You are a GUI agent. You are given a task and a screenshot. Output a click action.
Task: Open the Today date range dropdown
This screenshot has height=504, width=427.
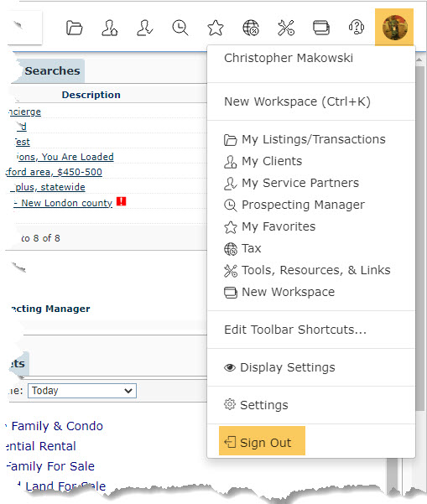pos(82,391)
